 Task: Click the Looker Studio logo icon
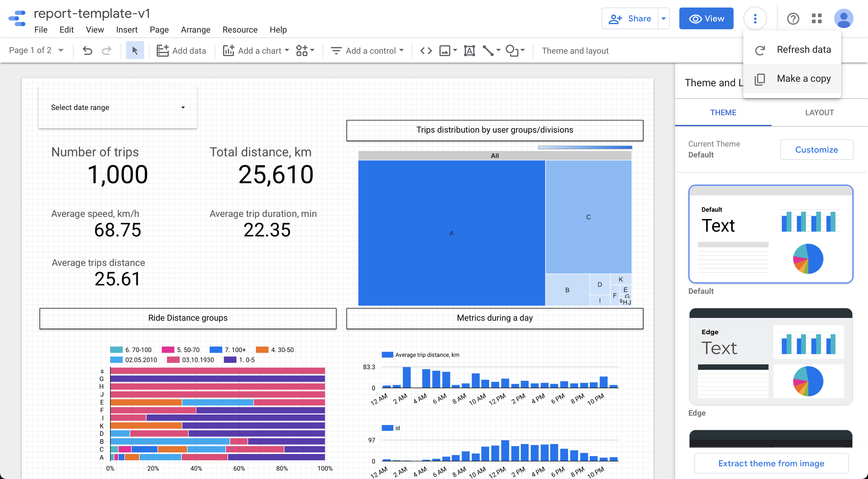17,18
